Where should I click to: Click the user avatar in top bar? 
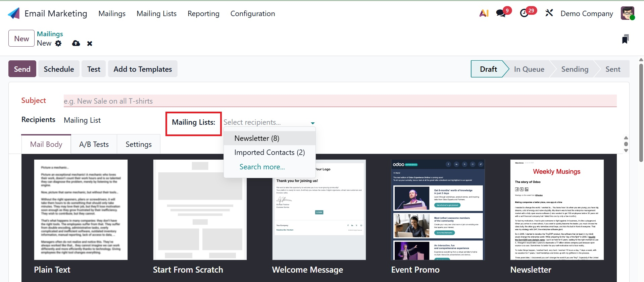coord(627,13)
